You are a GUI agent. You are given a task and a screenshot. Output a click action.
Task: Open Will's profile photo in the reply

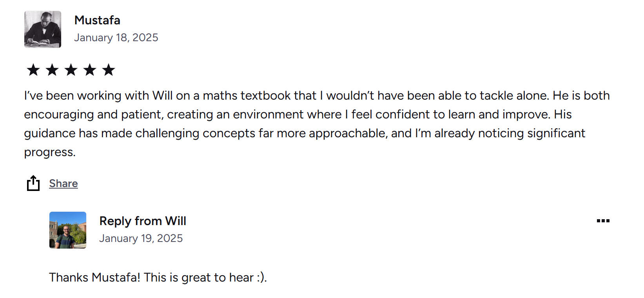(68, 230)
